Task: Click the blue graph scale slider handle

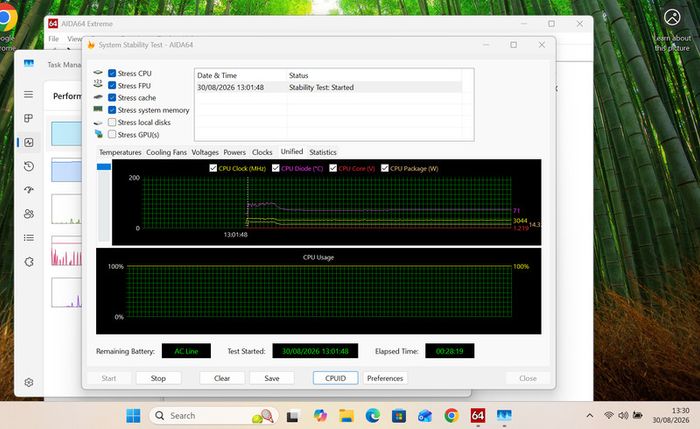Action: click(104, 167)
